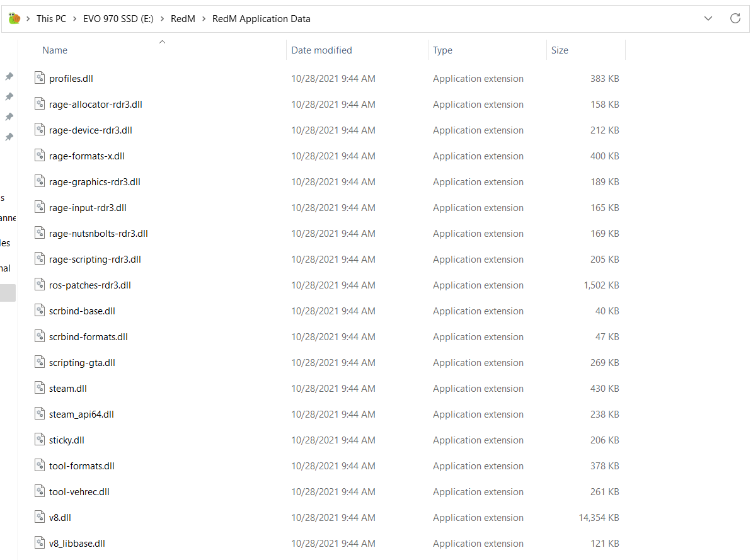Click the v8.dll file icon
753x560 pixels.
point(40,517)
